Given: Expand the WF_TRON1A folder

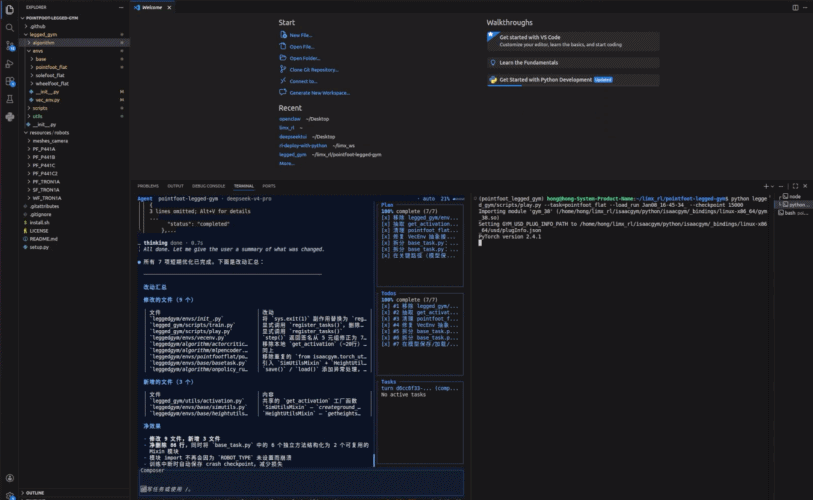Looking at the screenshot, I should pyautogui.click(x=47, y=198).
